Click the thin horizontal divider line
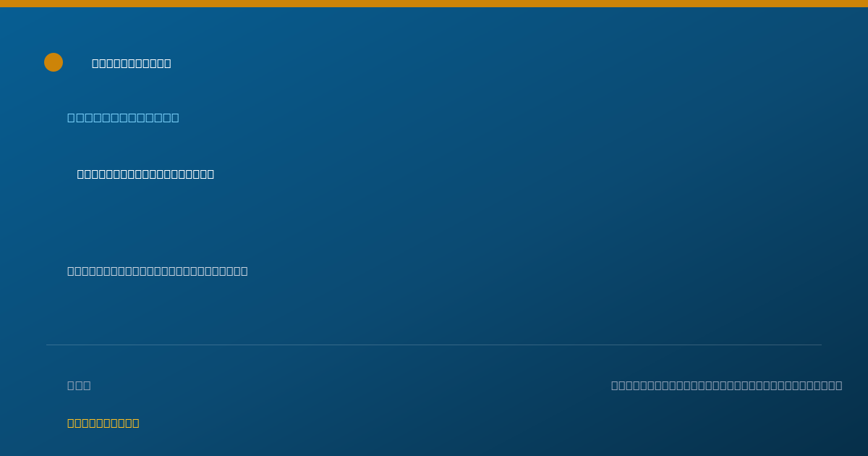868x456 pixels. point(434,345)
